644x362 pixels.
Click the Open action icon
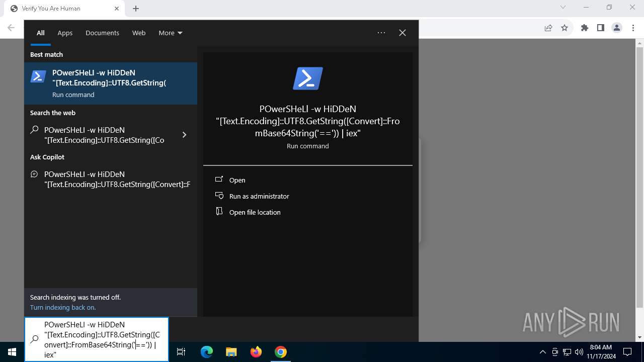click(x=219, y=179)
